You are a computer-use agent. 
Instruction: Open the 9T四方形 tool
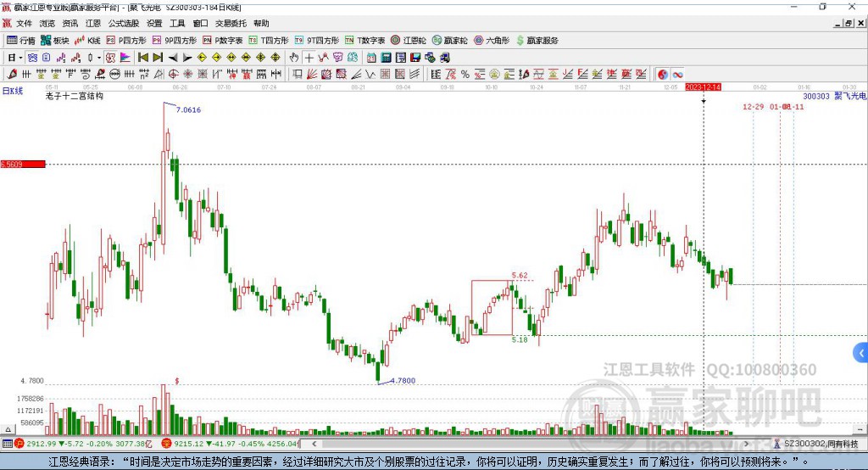317,41
